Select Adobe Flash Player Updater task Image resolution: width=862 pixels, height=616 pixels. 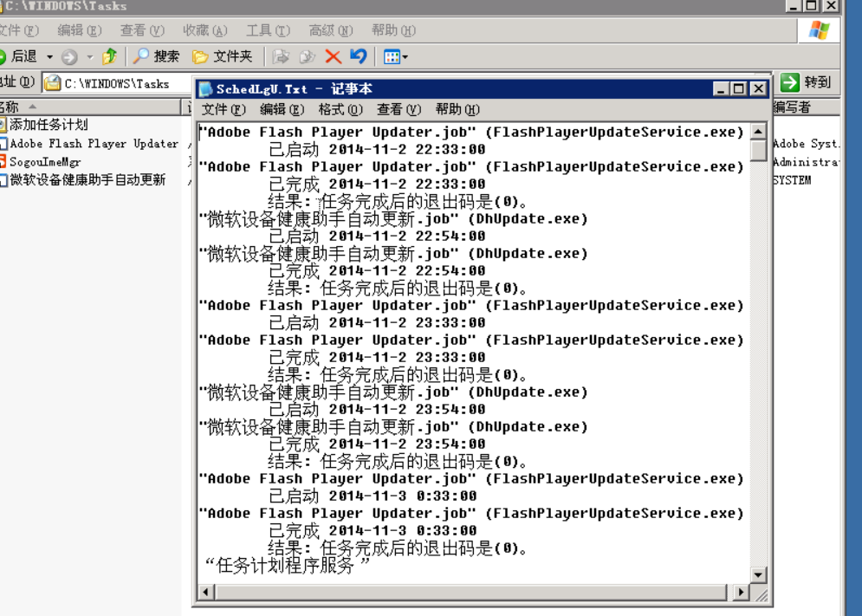[x=94, y=144]
